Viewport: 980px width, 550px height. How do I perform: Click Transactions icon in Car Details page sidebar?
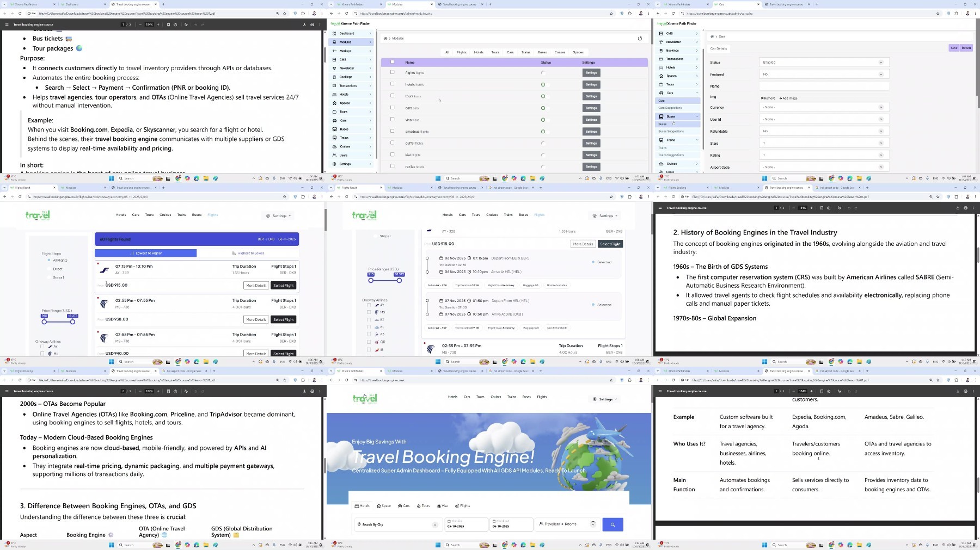[x=661, y=59]
